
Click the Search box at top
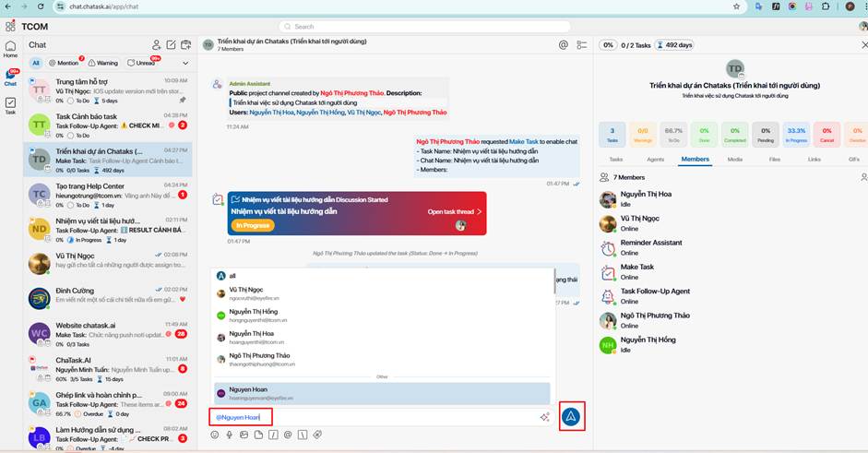424,27
